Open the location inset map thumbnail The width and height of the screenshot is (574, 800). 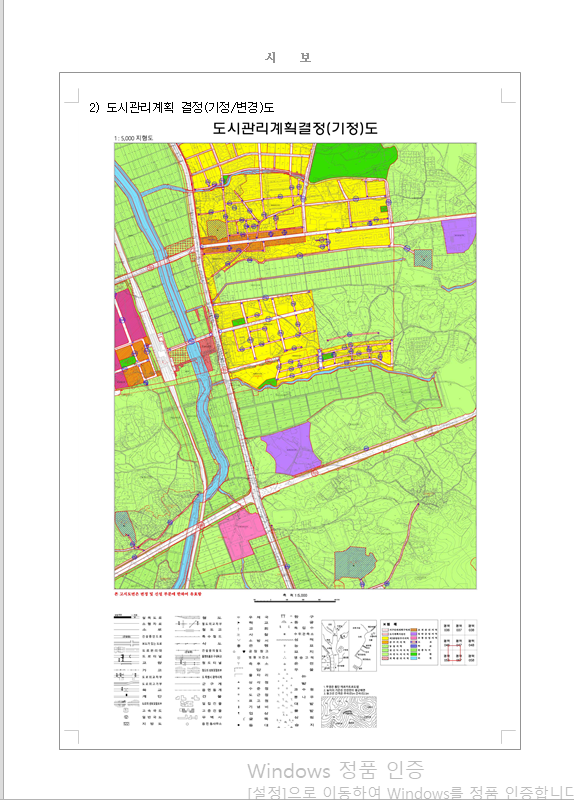(x=348, y=645)
